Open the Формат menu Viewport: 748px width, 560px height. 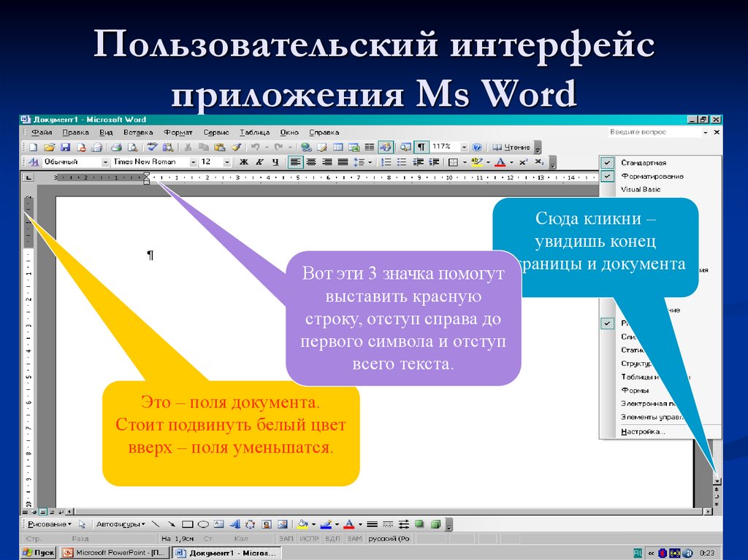coord(178,133)
